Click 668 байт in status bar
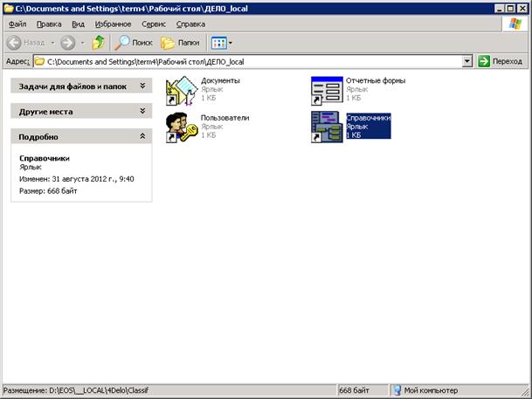 point(354,390)
